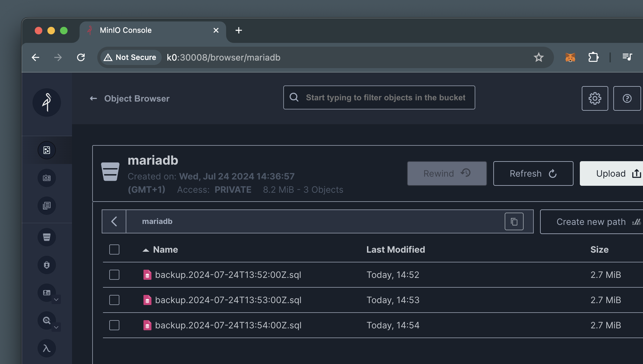Click the '8.2 MiB - 3 Objects' summary
Screen dimensions: 643x364
click(x=303, y=190)
